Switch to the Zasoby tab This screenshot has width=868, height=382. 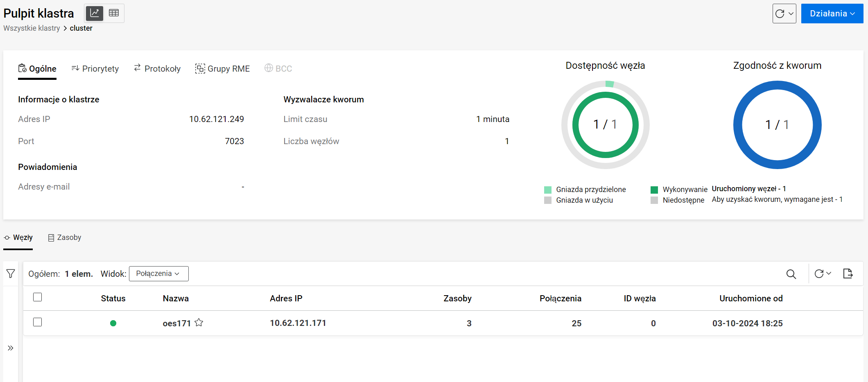(x=65, y=237)
